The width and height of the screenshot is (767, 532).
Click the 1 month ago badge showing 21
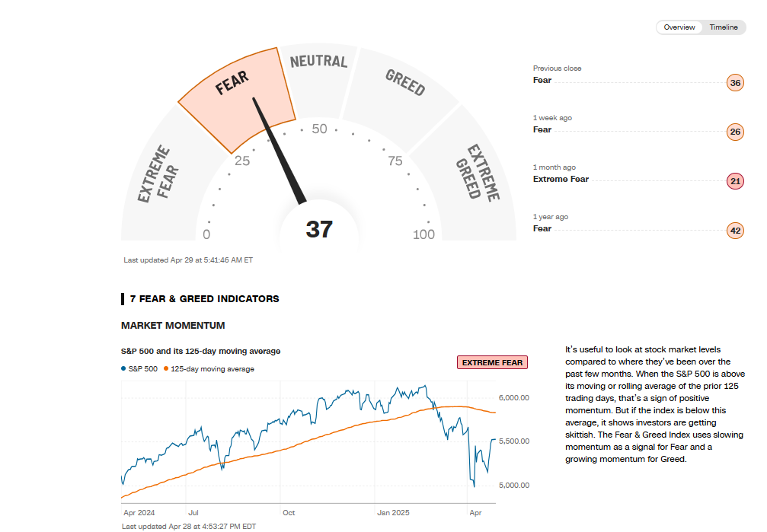(735, 182)
